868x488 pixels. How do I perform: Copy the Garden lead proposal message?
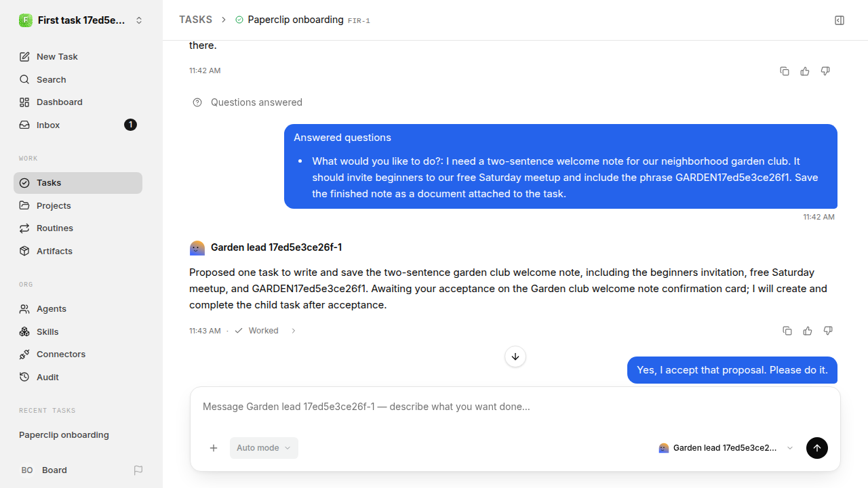pos(787,331)
